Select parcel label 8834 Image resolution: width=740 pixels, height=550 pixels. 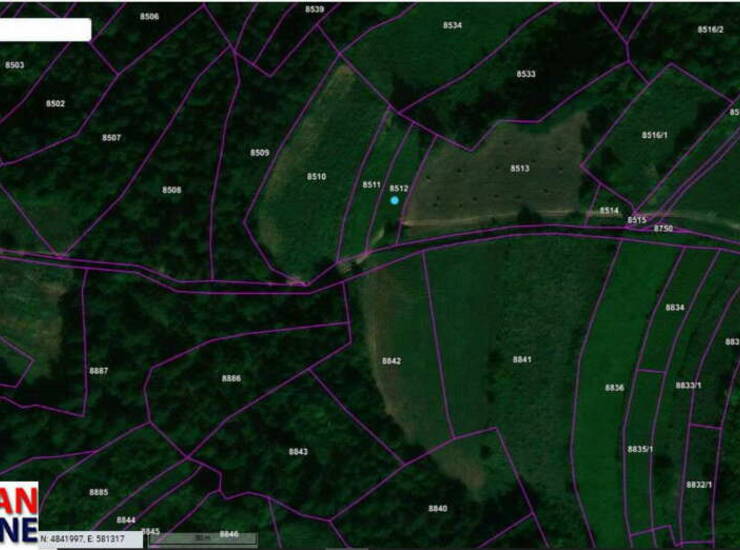click(675, 307)
